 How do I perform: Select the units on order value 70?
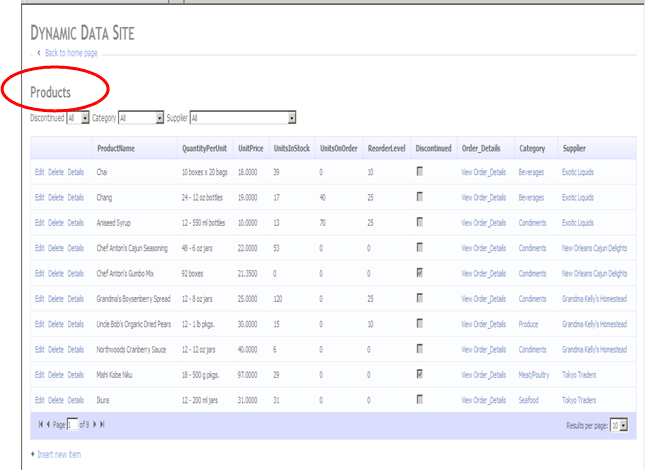point(322,223)
